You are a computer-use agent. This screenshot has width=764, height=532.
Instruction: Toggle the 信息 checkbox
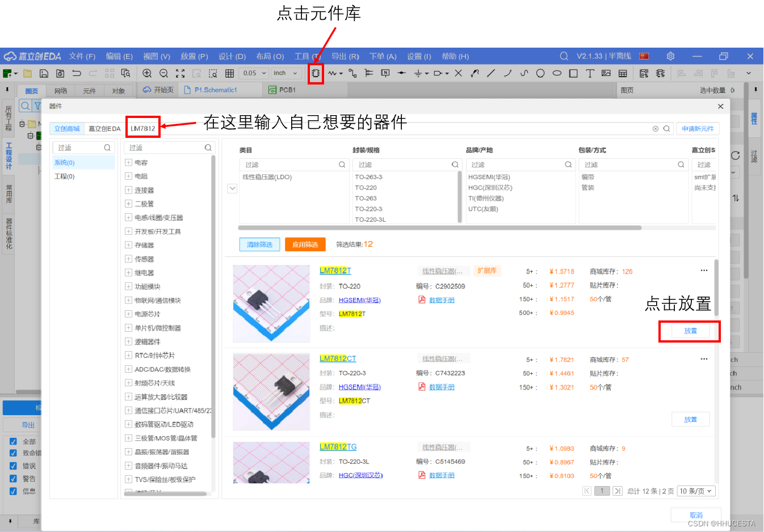[13, 491]
